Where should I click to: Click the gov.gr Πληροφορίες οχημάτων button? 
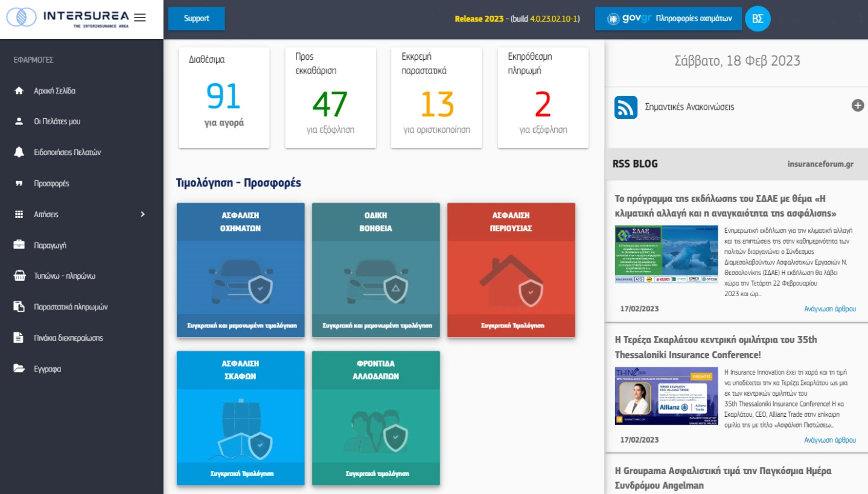click(x=668, y=19)
